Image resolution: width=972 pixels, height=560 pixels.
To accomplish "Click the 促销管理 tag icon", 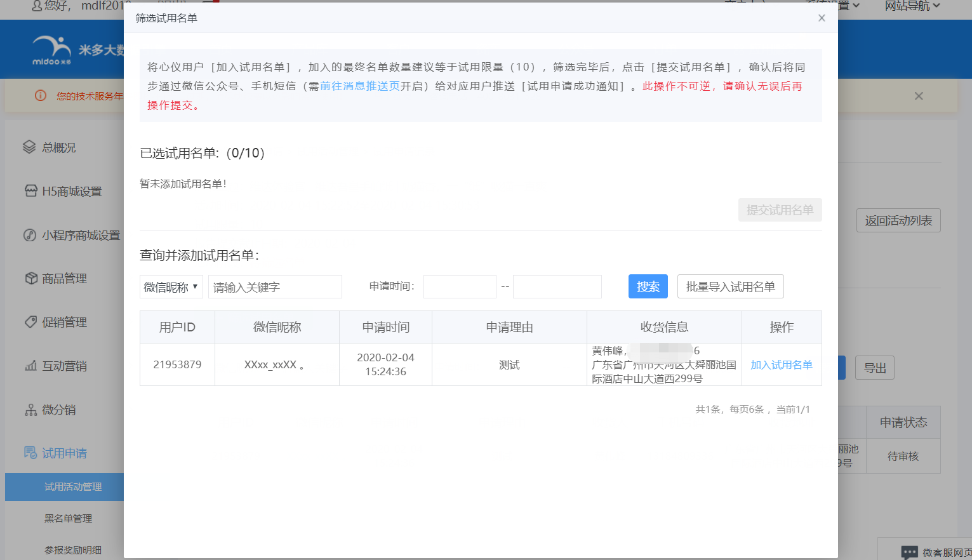I will [x=30, y=322].
